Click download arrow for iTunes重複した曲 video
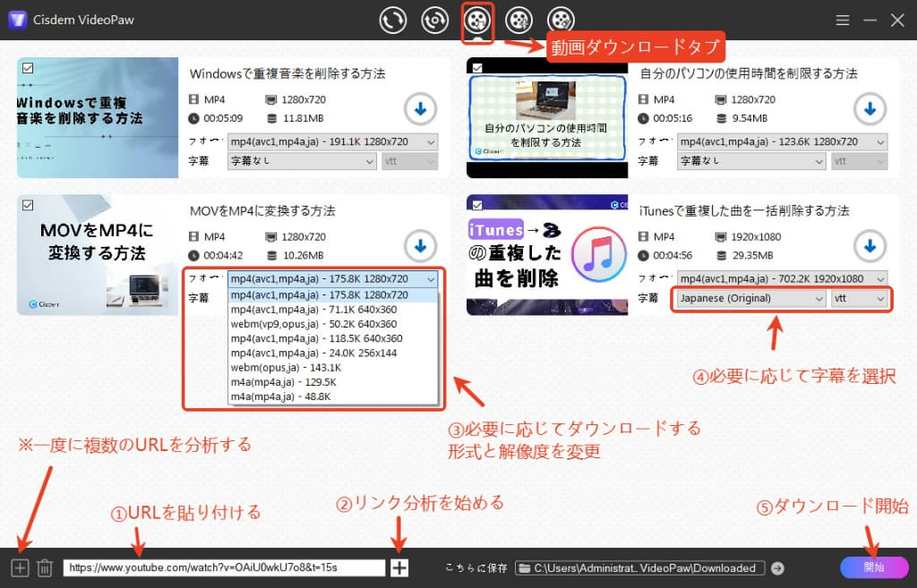 tap(867, 245)
